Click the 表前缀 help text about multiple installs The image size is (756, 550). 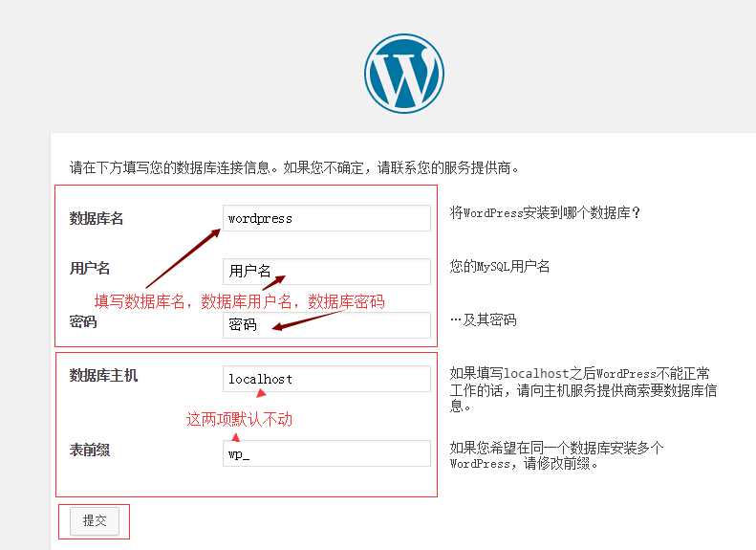[x=556, y=455]
